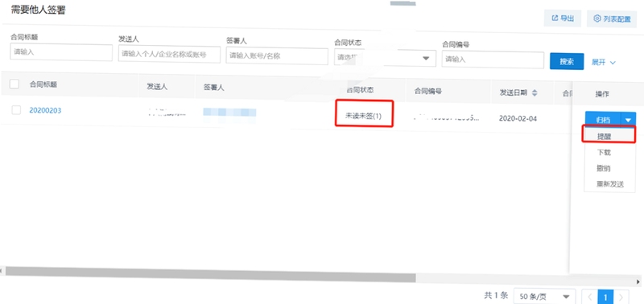Tick the select-all checkbox in table header
Viewport: 644px width, 304px height.
14,84
